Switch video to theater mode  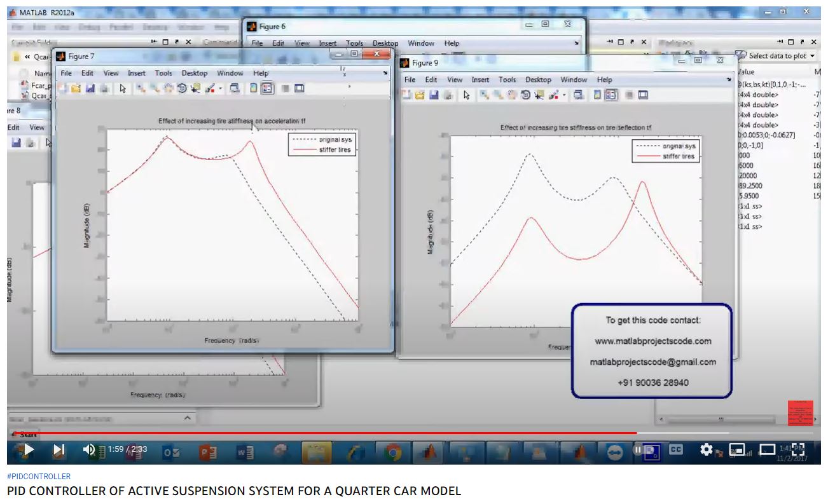click(768, 449)
